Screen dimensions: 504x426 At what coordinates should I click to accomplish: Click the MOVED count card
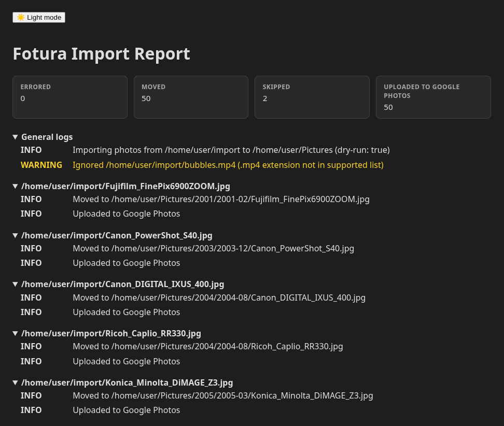click(x=191, y=97)
